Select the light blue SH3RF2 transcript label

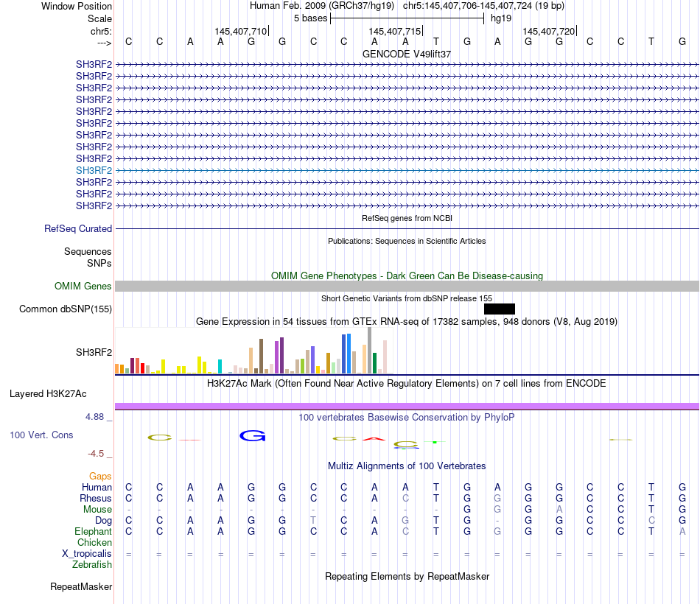point(94,171)
